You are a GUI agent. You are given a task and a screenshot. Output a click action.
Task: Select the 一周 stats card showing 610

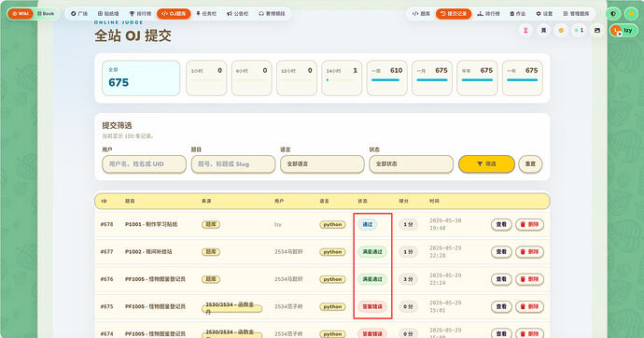point(387,78)
